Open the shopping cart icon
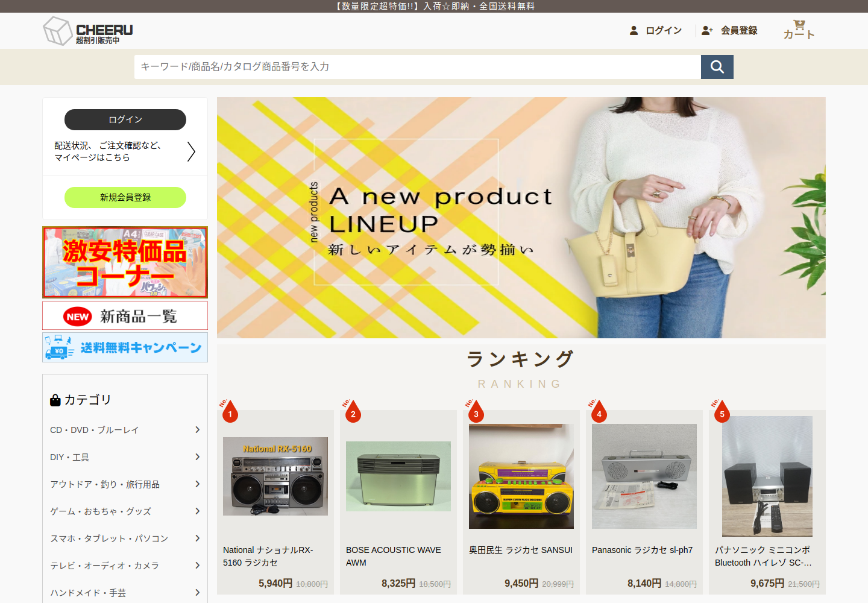This screenshot has width=868, height=603. coord(799,25)
